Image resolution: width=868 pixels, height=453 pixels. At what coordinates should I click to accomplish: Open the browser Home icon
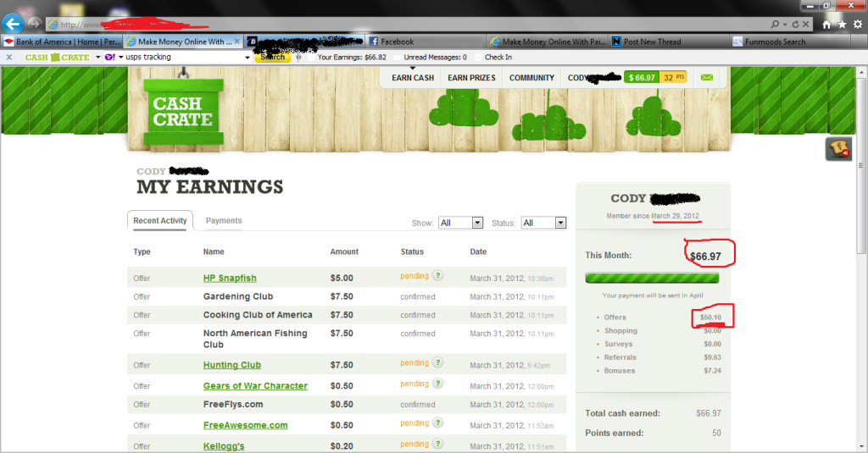(x=826, y=25)
